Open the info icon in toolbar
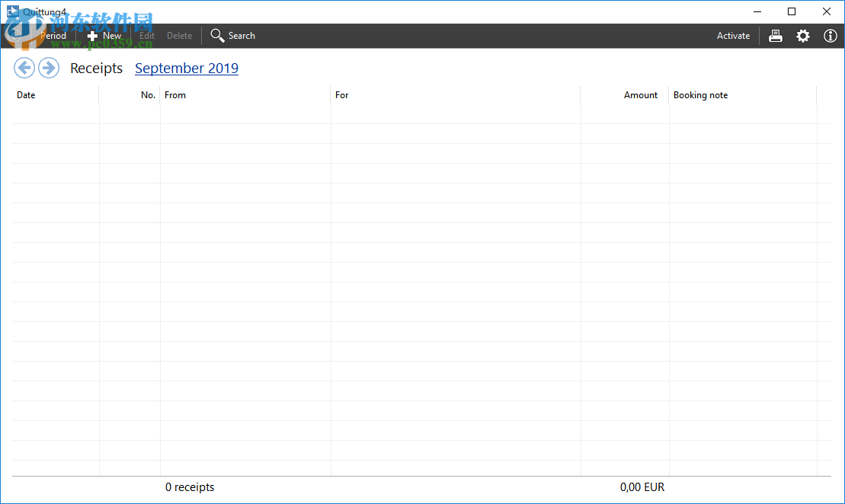The image size is (845, 504). [830, 36]
